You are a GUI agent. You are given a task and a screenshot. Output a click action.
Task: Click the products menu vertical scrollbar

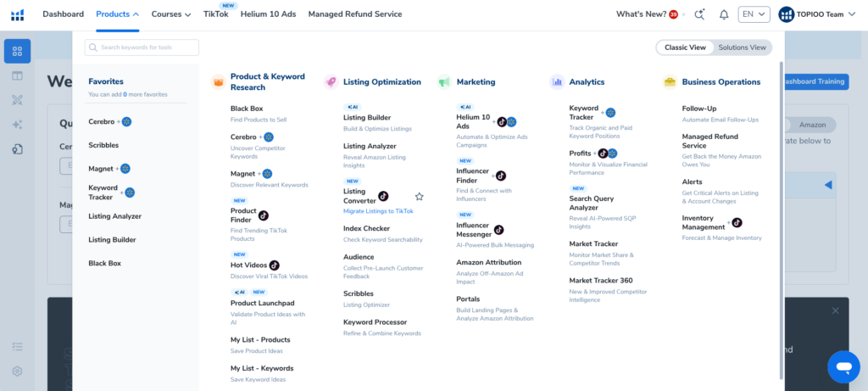point(781,212)
